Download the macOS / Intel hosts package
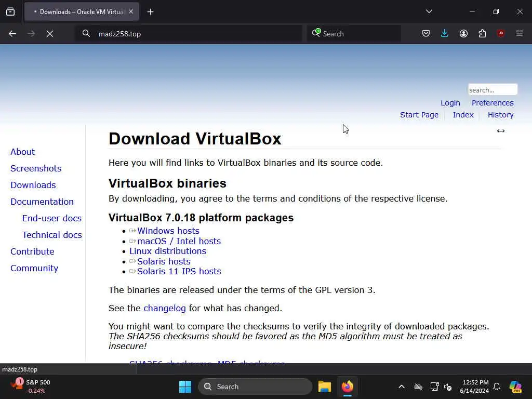This screenshot has height=399, width=532. pos(179,241)
